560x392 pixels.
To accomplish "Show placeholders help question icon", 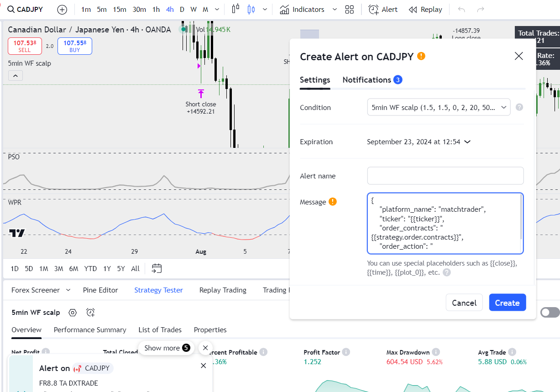I will coord(447,272).
